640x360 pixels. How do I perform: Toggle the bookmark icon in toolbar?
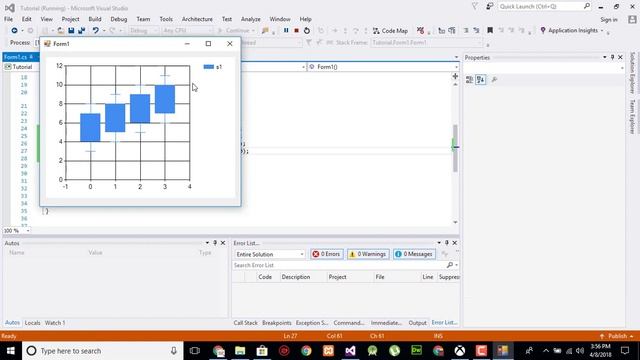490,31
